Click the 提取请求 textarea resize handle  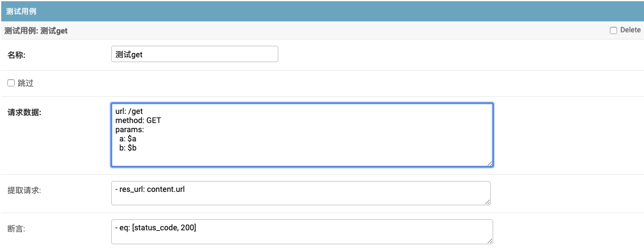(487, 202)
